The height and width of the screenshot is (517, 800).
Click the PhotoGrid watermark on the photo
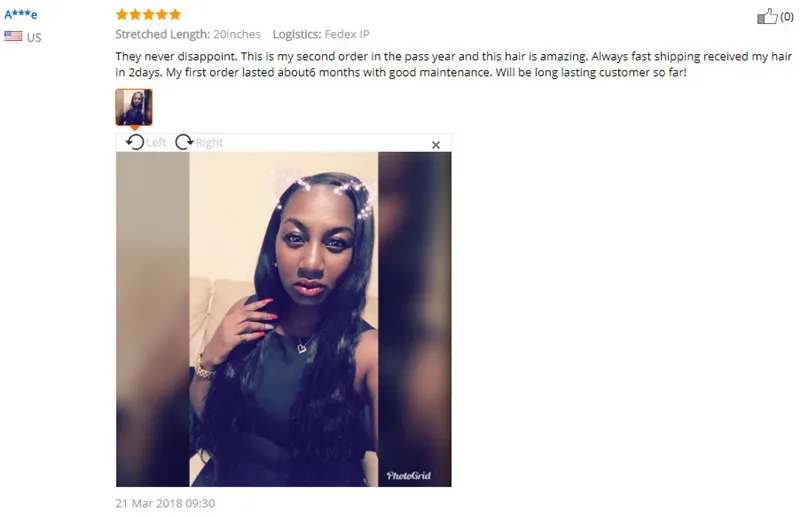click(409, 476)
